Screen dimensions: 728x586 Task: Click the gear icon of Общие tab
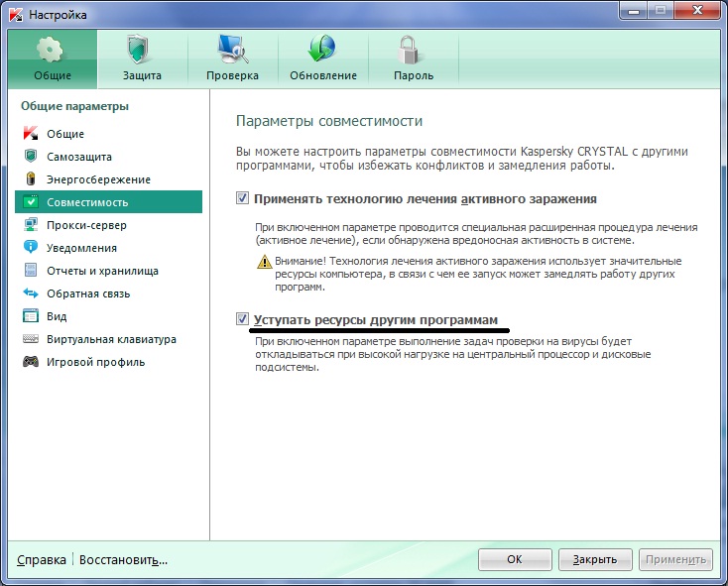pyautogui.click(x=51, y=50)
